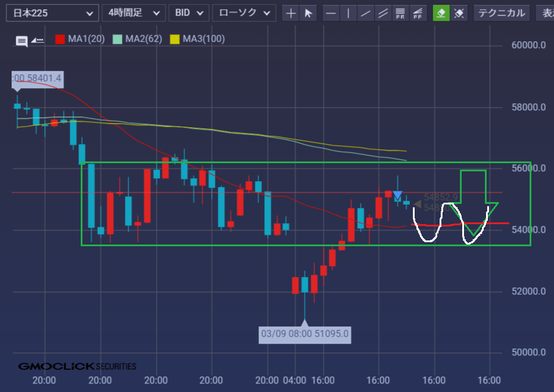Click the 03/09 08:00 51095.0 low marker
Viewport: 554px width, 392px height.
305,334
